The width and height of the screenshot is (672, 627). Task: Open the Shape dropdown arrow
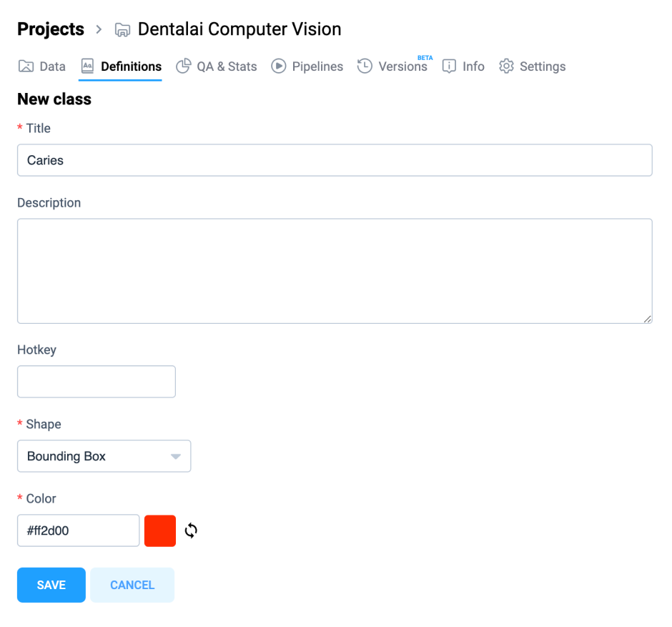(x=176, y=456)
